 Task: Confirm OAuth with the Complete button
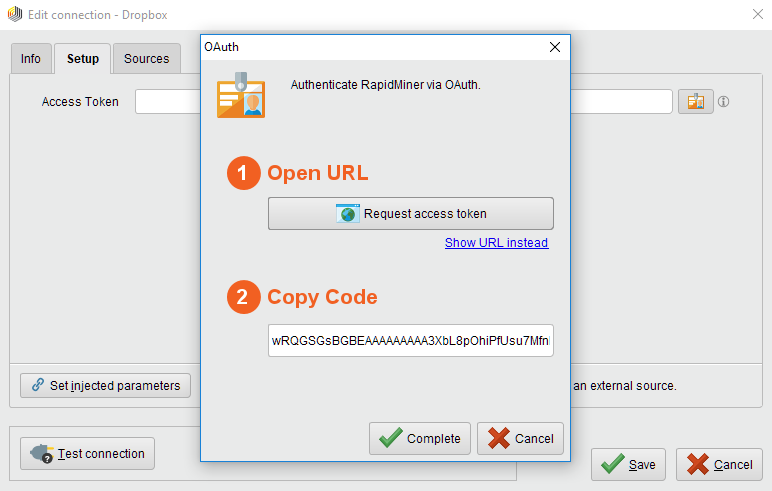tap(420, 438)
